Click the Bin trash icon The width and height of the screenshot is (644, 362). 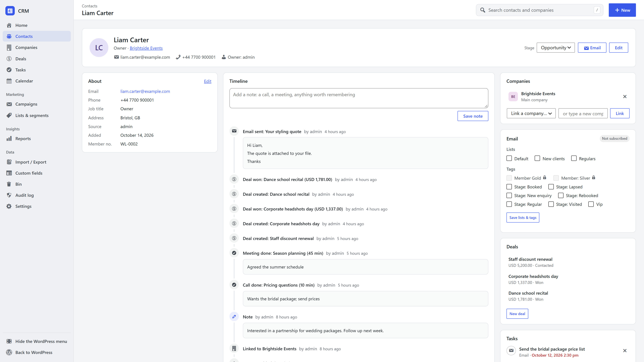(9, 184)
